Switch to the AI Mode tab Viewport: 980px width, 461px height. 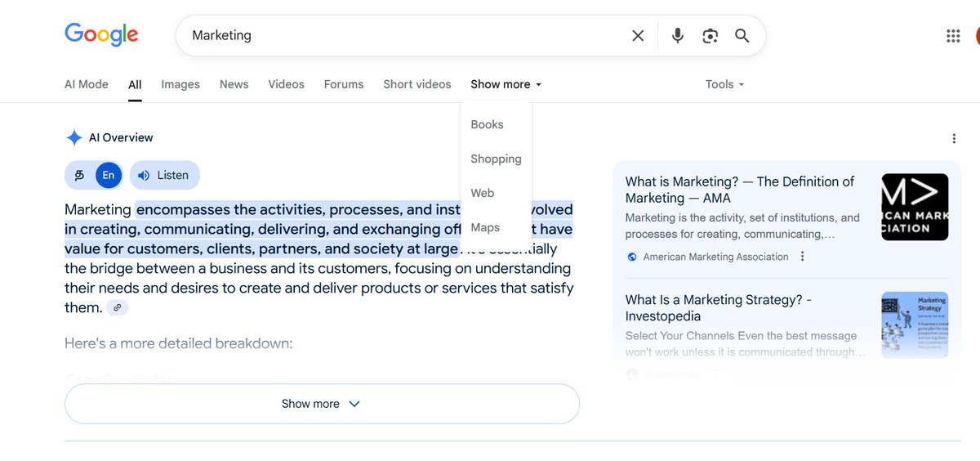[x=87, y=84]
